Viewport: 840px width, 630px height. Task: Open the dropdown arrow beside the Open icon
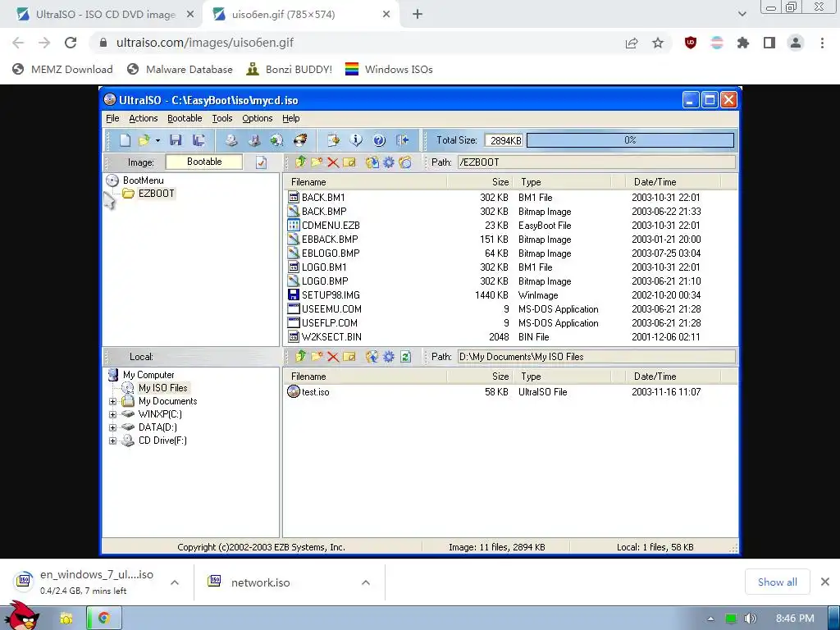point(157,140)
